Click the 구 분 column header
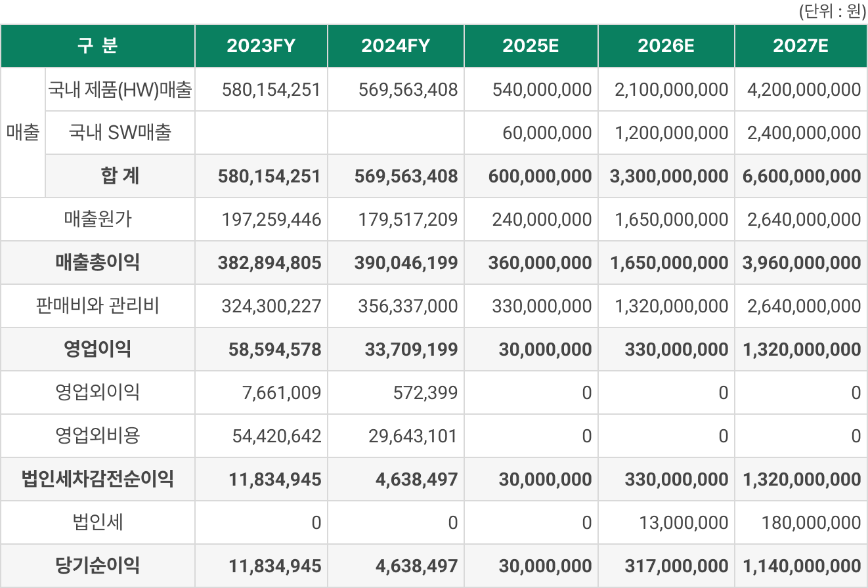Viewport: 868px width, 588px height. click(x=98, y=46)
